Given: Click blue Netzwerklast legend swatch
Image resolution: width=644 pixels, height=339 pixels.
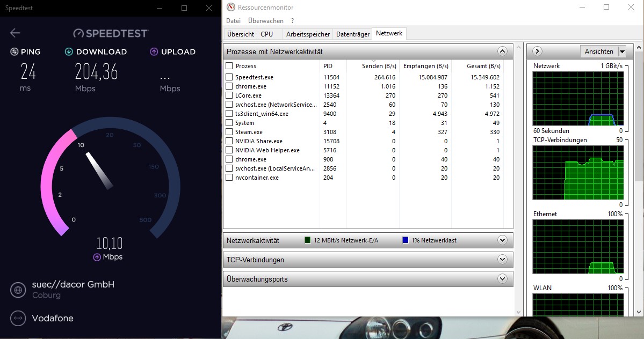Looking at the screenshot, I should pyautogui.click(x=406, y=240).
